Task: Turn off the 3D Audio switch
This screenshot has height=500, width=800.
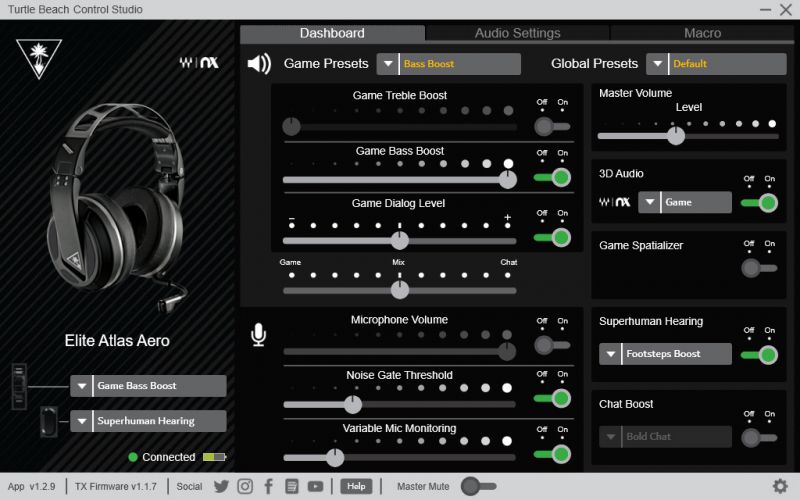Action: [759, 203]
